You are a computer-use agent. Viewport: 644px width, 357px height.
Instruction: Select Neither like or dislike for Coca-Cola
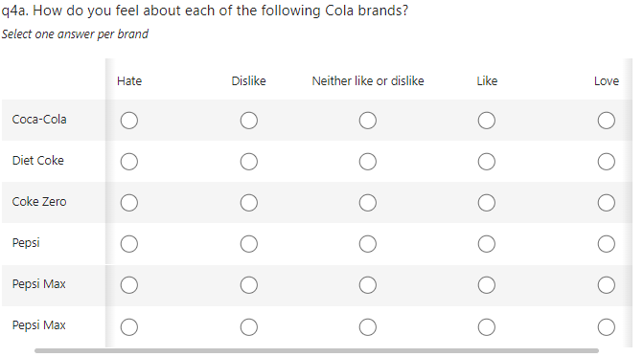(x=368, y=121)
